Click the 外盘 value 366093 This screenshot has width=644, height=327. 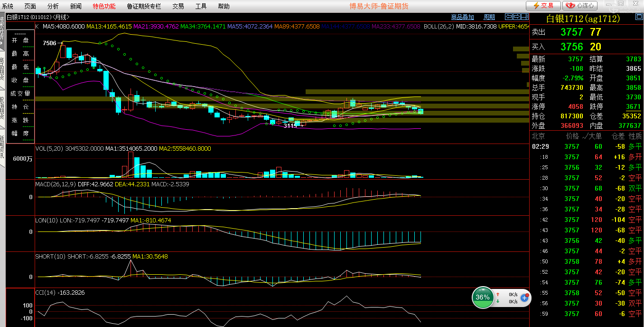tap(571, 125)
